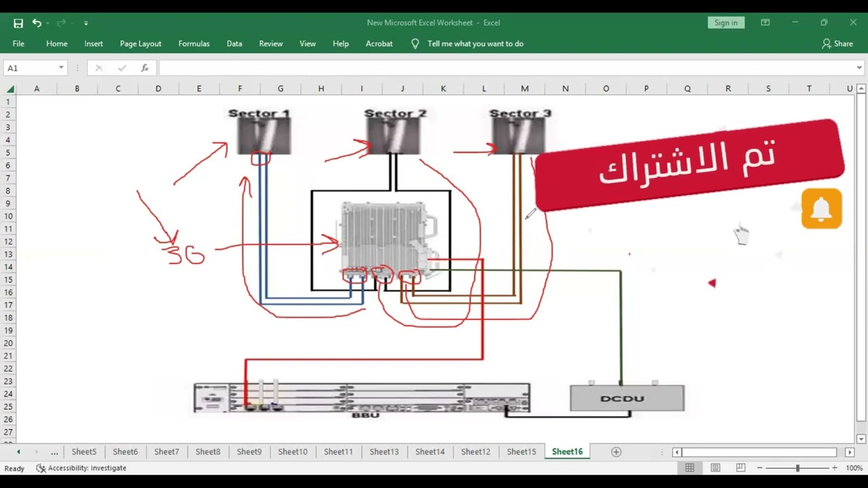This screenshot has width=868, height=488.
Task: Select the BBU equipment picture
Action: 362,399
